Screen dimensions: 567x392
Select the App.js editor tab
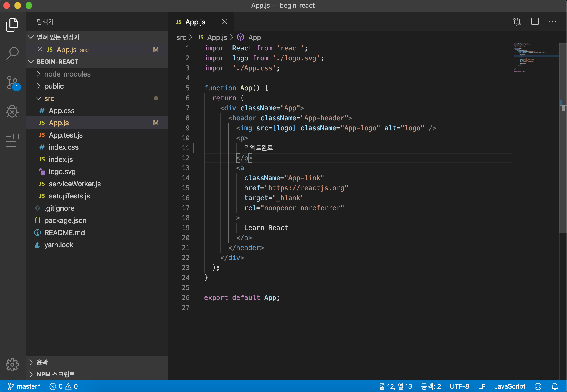pos(195,22)
